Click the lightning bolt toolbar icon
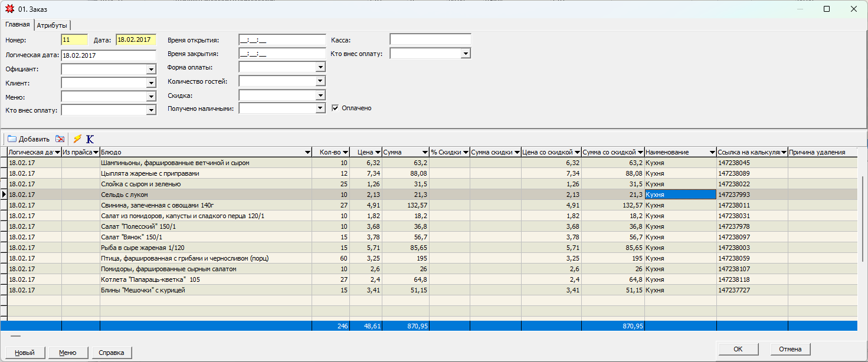The image size is (868, 362). 77,139
